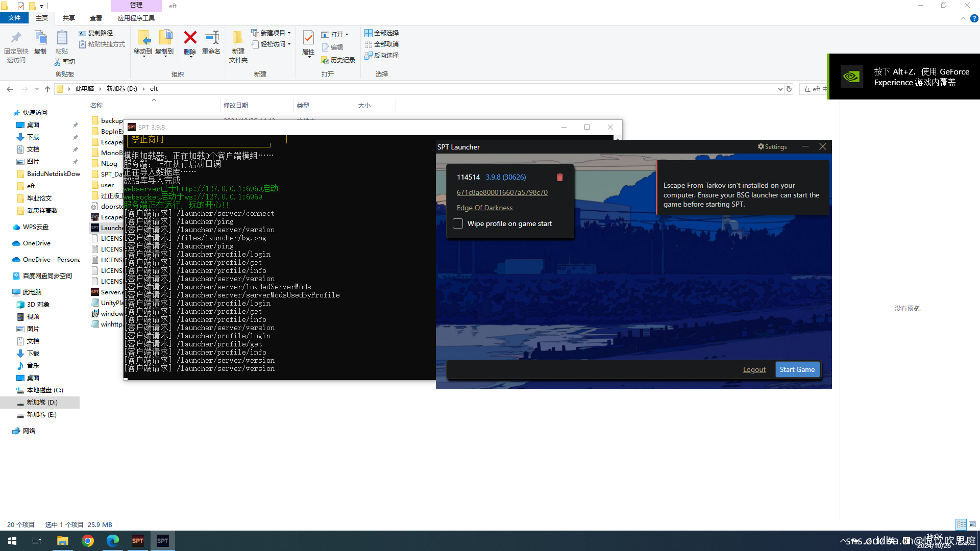Click the Copy (复制) ribbon icon
Viewport: 980px width, 551px height.
pos(40,43)
